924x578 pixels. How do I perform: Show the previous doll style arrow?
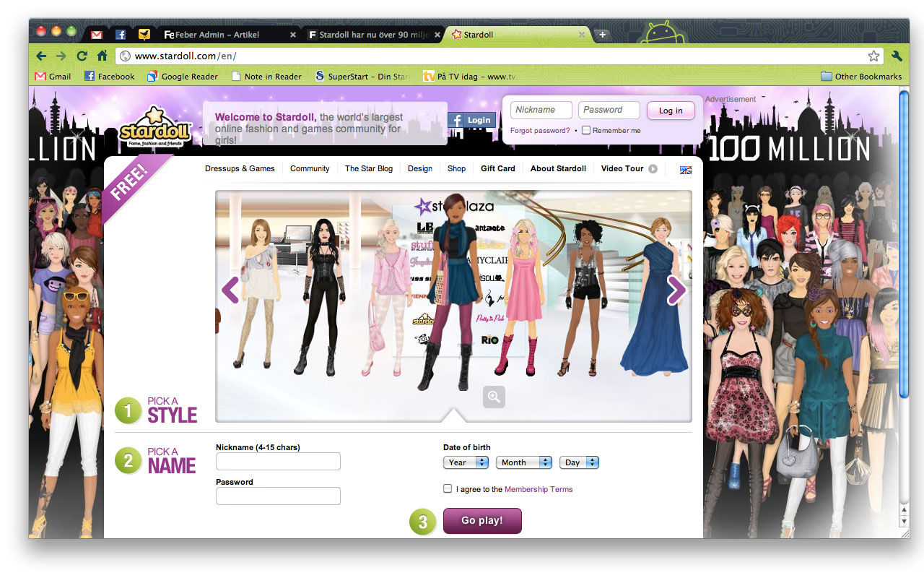coord(230,290)
